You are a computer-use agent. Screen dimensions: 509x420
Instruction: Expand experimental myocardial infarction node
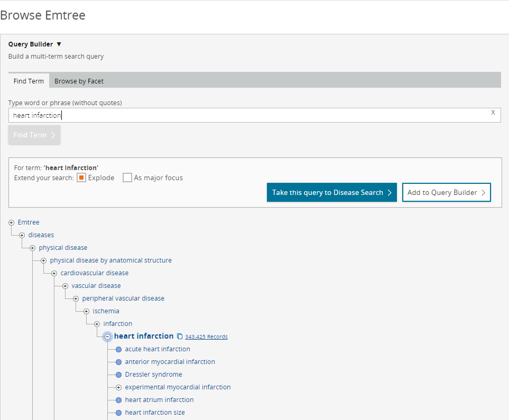(x=118, y=387)
